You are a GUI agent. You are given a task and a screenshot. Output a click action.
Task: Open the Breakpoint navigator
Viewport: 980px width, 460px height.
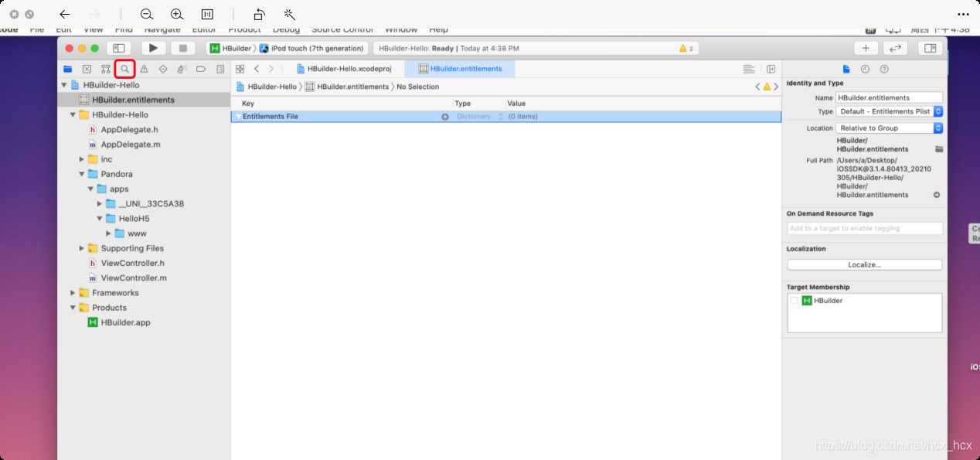[x=201, y=69]
